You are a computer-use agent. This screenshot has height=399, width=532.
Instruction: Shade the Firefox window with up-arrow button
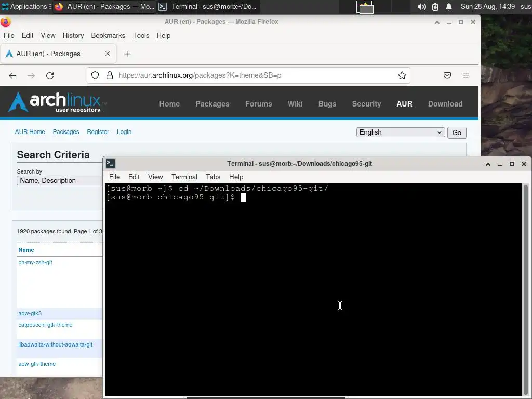click(x=437, y=22)
